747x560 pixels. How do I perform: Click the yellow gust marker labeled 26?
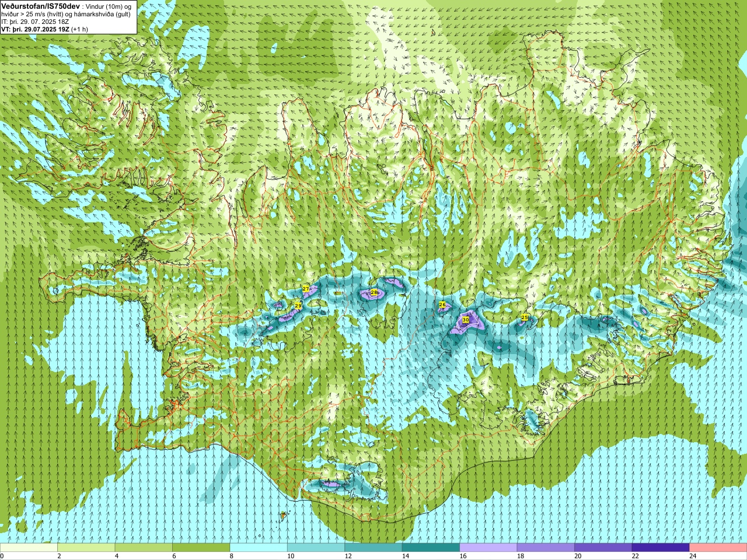[442, 304]
